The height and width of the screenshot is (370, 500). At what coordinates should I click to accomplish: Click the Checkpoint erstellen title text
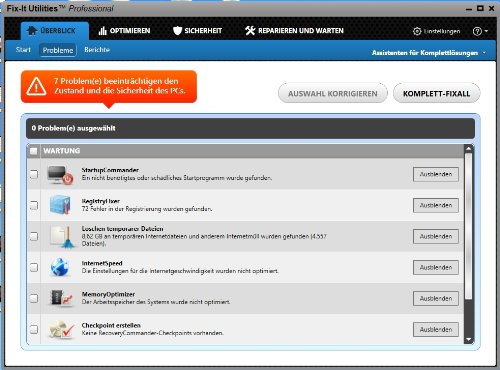[x=111, y=325]
